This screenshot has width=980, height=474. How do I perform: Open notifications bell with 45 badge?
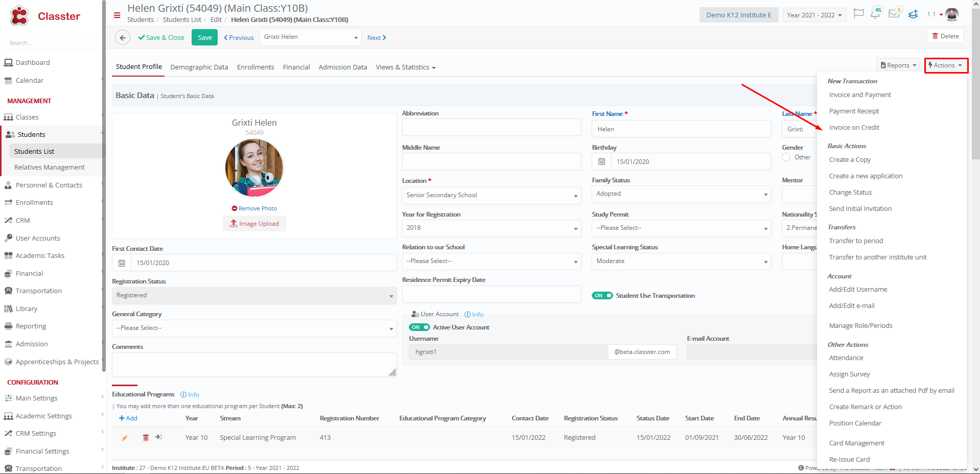pyautogui.click(x=876, y=13)
